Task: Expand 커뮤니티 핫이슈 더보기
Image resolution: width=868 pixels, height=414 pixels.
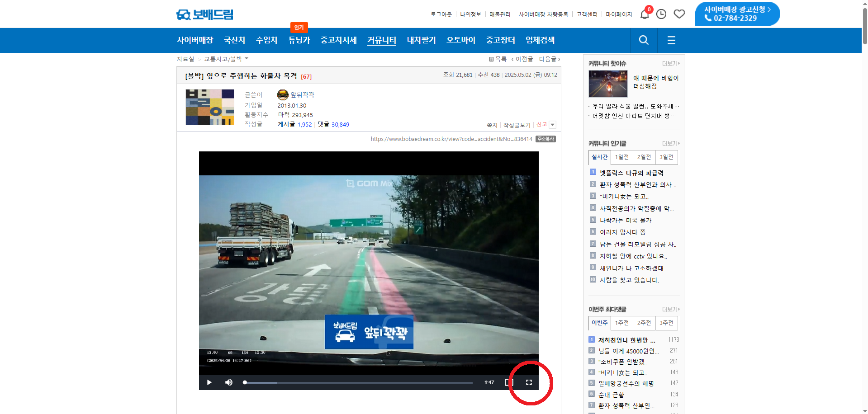Action: pos(670,64)
